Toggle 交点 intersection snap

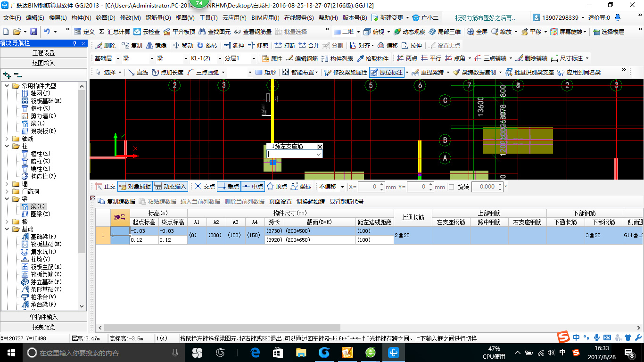(x=205, y=187)
